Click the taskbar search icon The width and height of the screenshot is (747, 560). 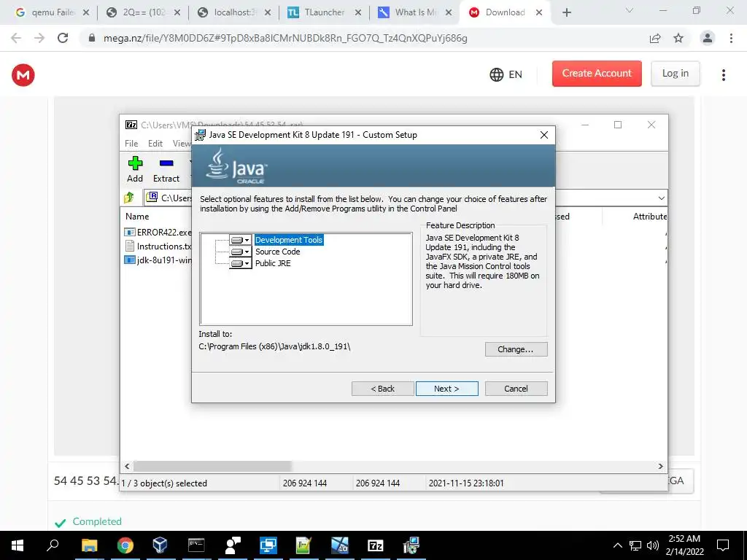pyautogui.click(x=53, y=545)
